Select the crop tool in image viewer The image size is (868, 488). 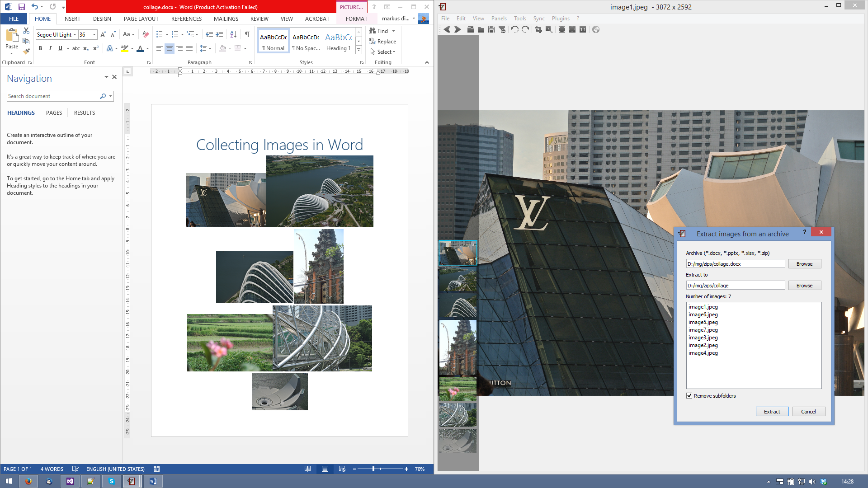[538, 29]
